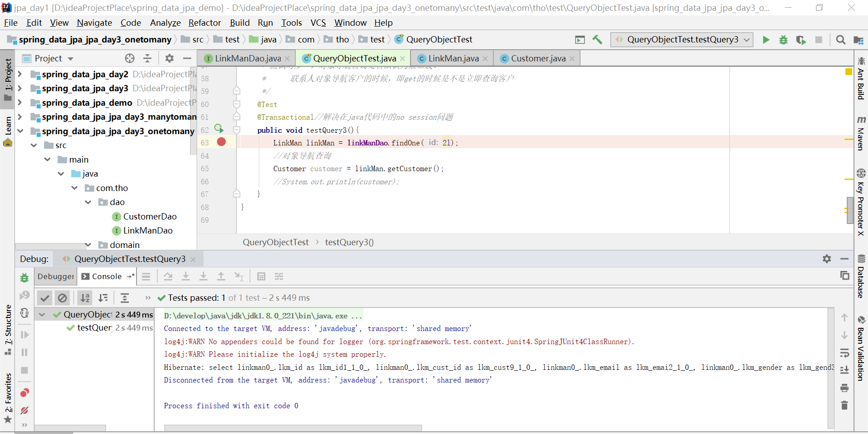Screen dimensions: 868x434
Task: Collapse all in Project panel header
Action: click(x=147, y=58)
